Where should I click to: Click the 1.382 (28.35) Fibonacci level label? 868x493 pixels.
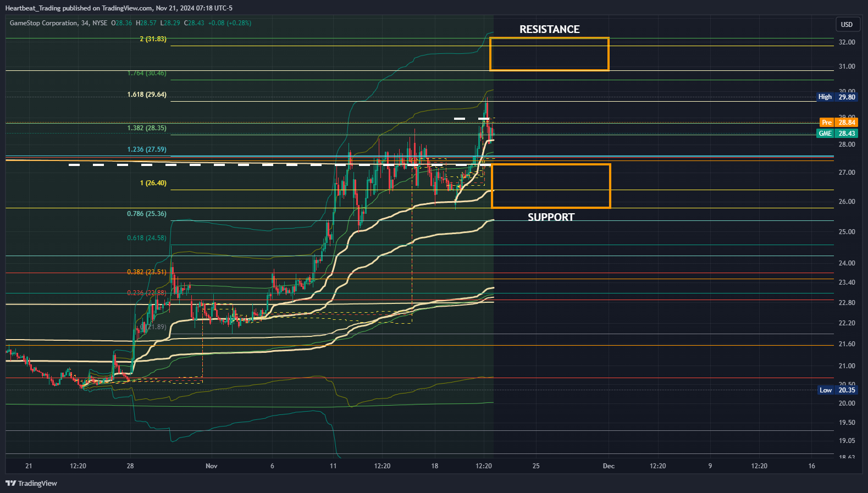point(147,128)
